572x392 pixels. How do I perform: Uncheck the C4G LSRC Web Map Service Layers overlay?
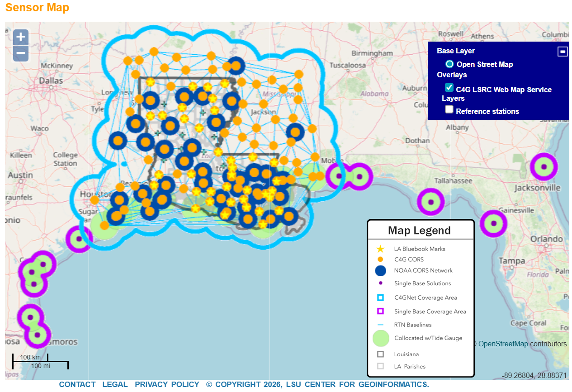click(x=449, y=88)
